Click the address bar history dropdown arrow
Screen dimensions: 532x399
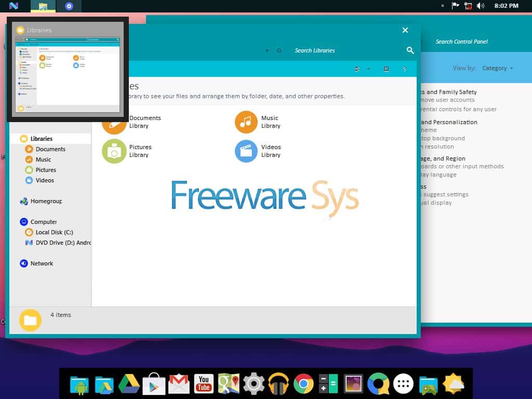(x=268, y=50)
